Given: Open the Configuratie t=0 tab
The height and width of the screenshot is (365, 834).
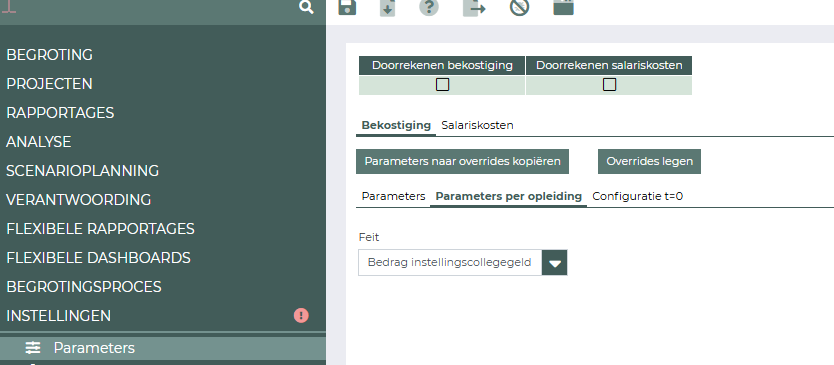Looking at the screenshot, I should (638, 196).
